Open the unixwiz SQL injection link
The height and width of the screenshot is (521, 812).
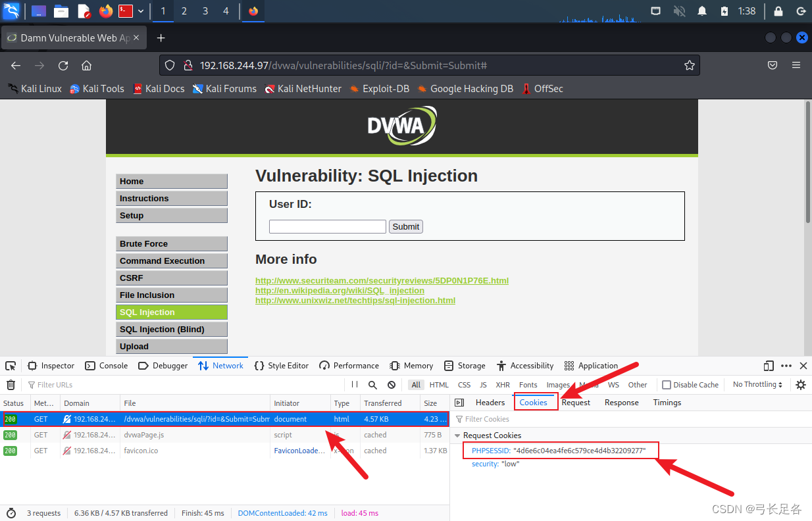pos(355,301)
